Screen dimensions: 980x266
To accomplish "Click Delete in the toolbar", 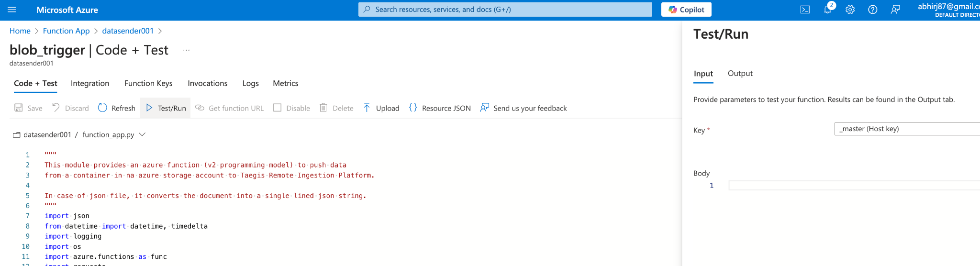I will [x=336, y=108].
